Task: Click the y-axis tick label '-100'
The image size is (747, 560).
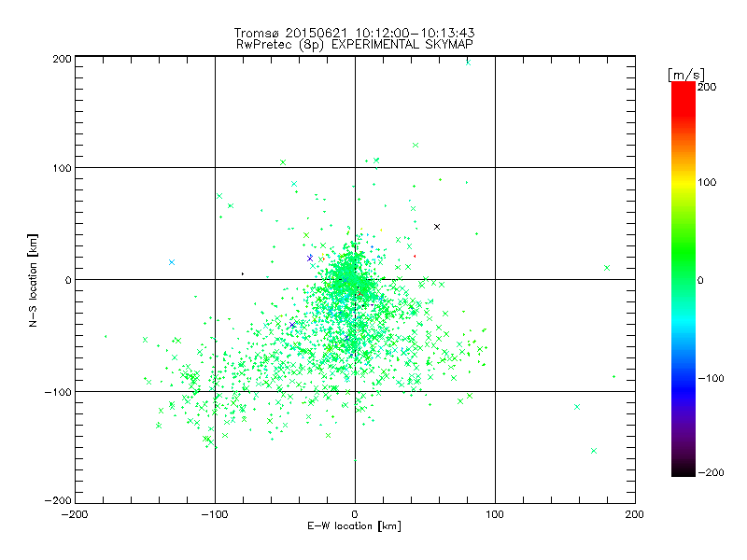Action: 58,392
